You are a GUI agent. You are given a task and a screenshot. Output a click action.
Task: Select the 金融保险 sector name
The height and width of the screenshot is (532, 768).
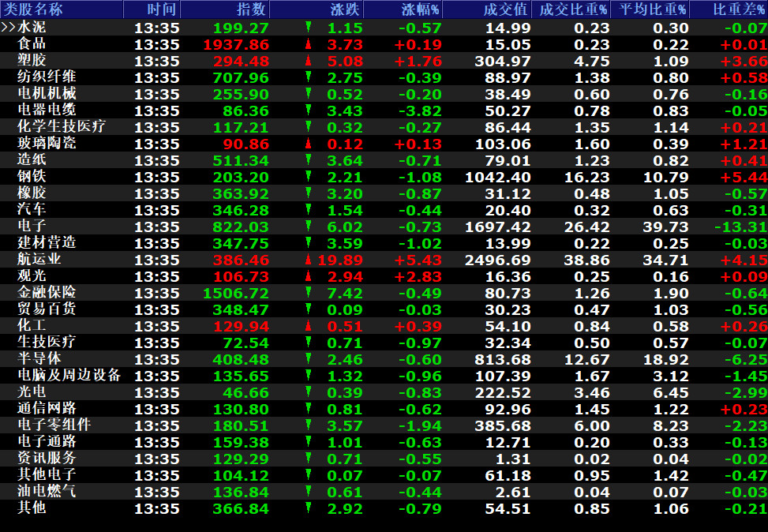pos(47,292)
